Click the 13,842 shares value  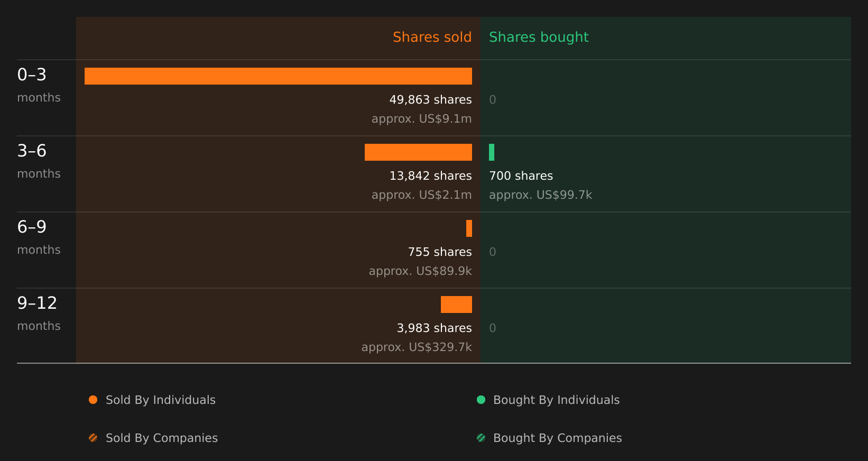coord(430,176)
